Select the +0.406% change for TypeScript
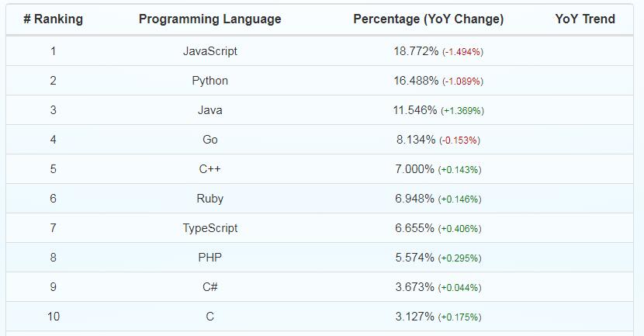This screenshot has width=644, height=336. click(459, 229)
